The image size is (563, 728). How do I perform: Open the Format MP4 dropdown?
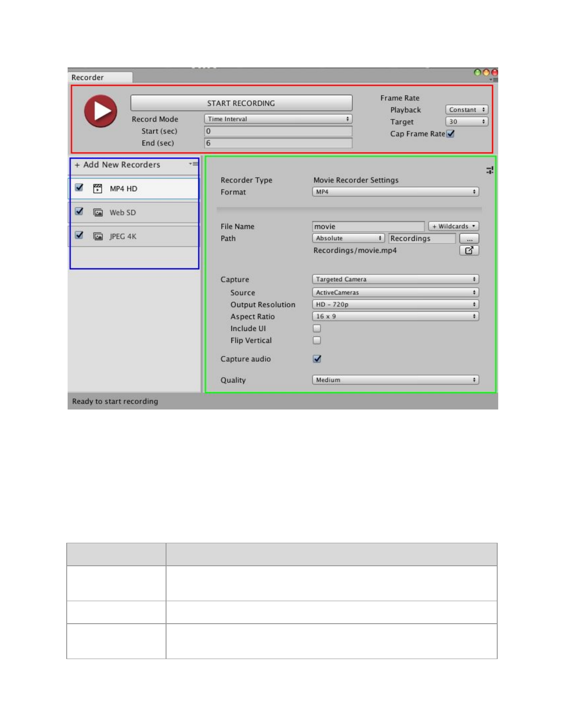coord(396,192)
